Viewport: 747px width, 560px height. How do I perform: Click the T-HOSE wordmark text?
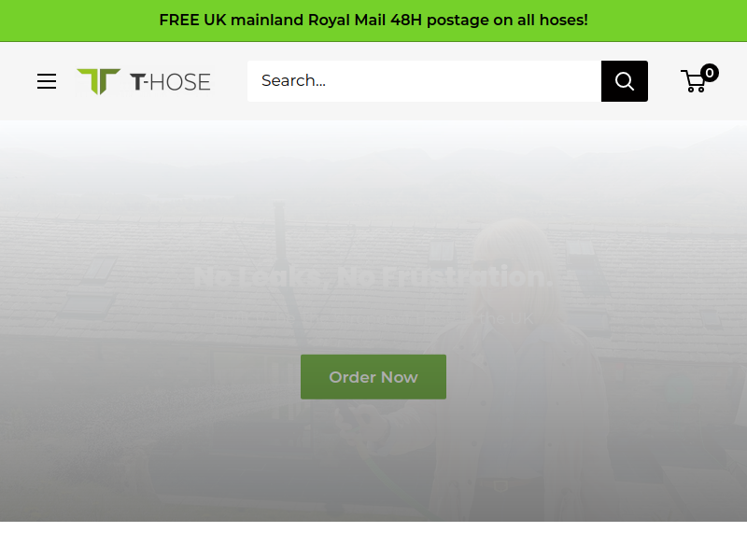170,82
